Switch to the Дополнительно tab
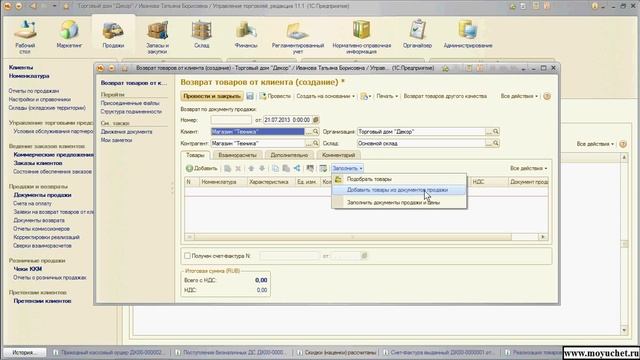The width and height of the screenshot is (640, 360). click(x=289, y=155)
